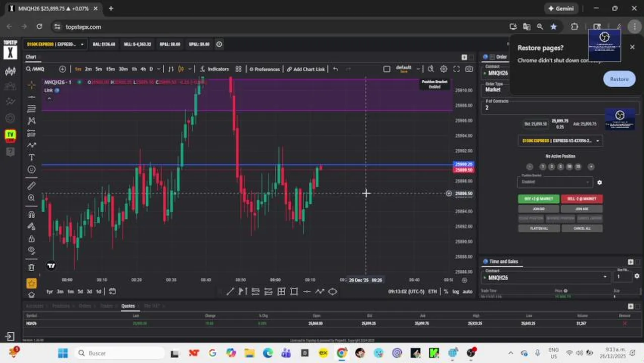Screen dimensions: 644x363
Task: Select the trend line drawing tool
Action: click(31, 97)
